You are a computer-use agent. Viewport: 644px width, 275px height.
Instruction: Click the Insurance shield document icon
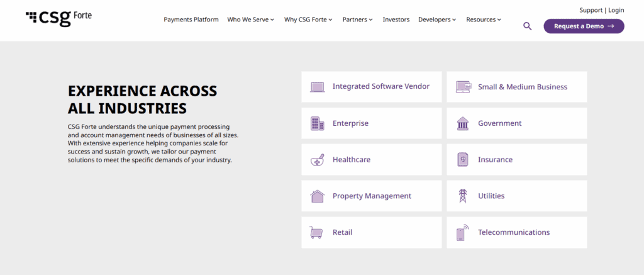462,159
